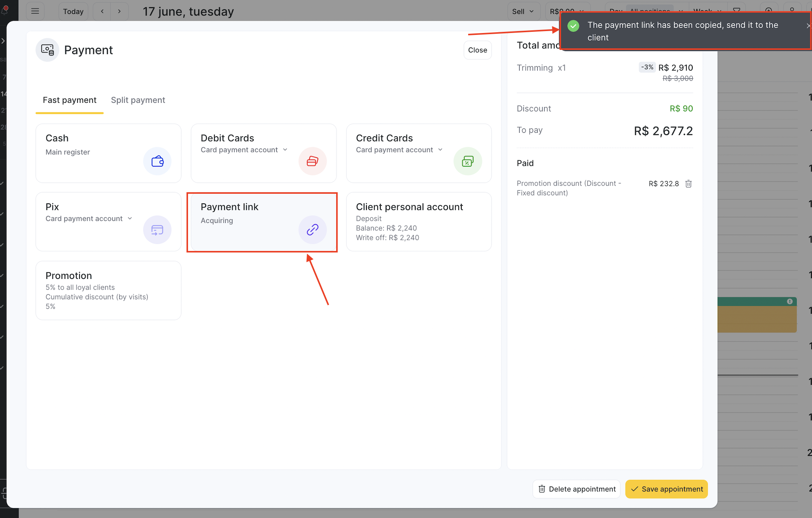Click the R$ 232.8 paid amount
Screen dimensions: 812x518
(x=663, y=184)
